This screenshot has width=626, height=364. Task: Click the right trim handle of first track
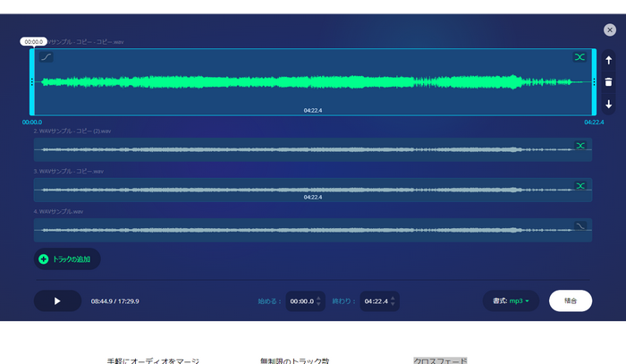click(x=594, y=81)
